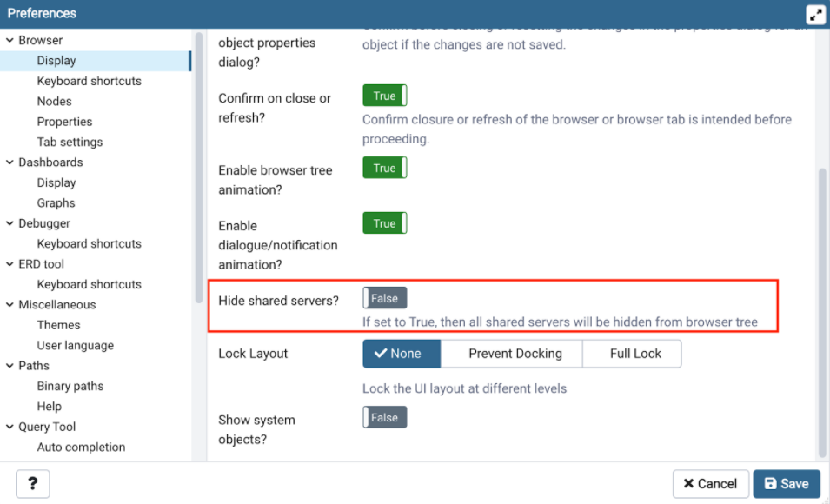Click the Cancel button
Screen dimensions: 830x504
click(x=710, y=484)
